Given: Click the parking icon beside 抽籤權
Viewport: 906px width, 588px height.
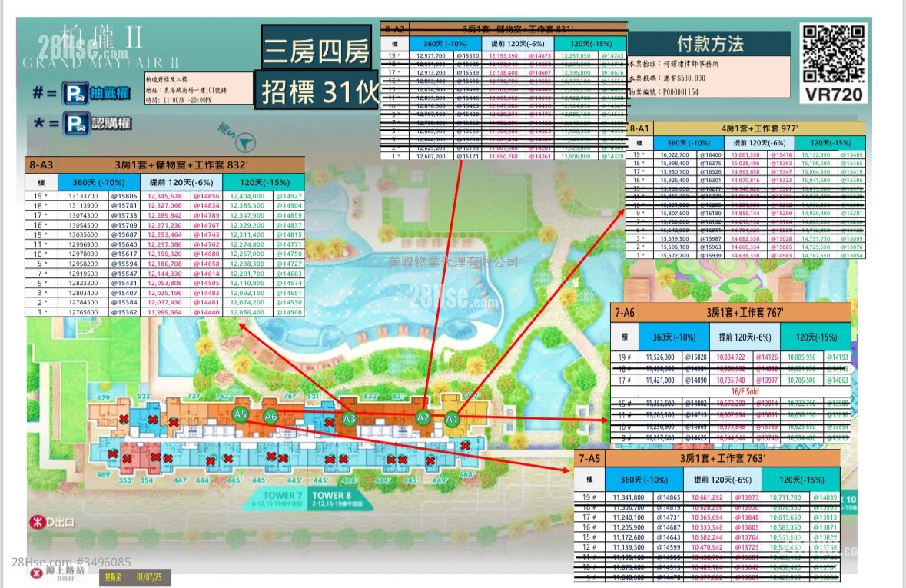Looking at the screenshot, I should point(76,94).
